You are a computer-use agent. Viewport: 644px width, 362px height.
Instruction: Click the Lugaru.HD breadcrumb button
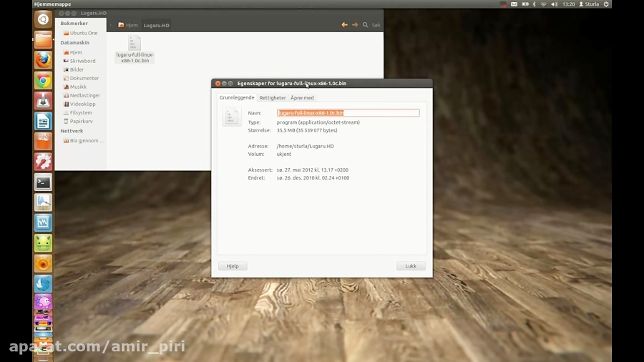pyautogui.click(x=156, y=25)
